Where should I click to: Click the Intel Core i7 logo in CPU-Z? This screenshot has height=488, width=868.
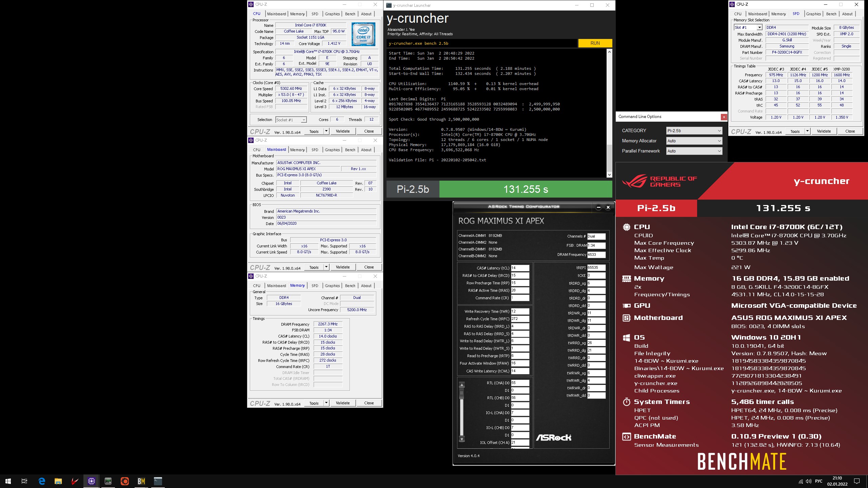point(363,34)
